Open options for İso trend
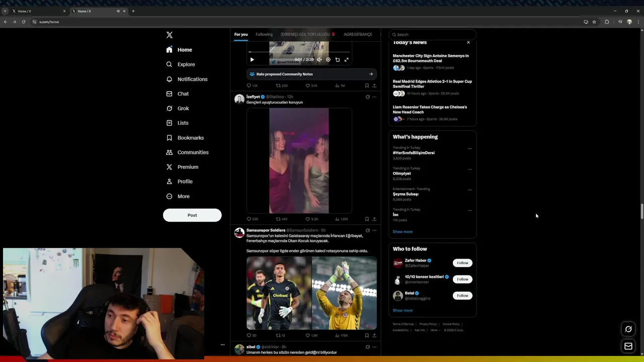Image resolution: width=644 pixels, height=362 pixels. coord(470,211)
